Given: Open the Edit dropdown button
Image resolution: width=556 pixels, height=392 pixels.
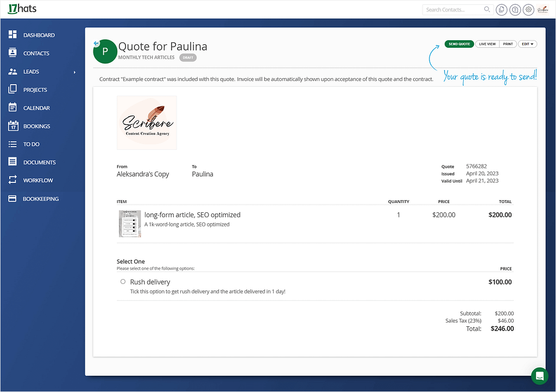Looking at the screenshot, I should point(527,44).
